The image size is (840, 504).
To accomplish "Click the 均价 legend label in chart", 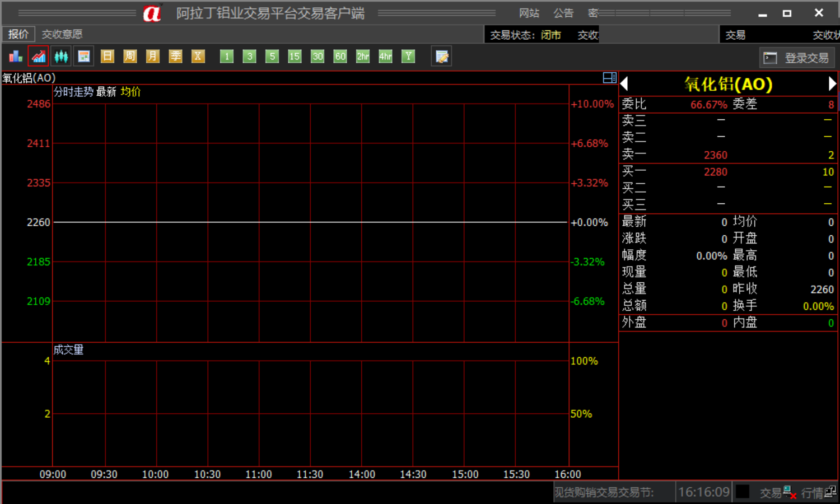I will [x=131, y=92].
